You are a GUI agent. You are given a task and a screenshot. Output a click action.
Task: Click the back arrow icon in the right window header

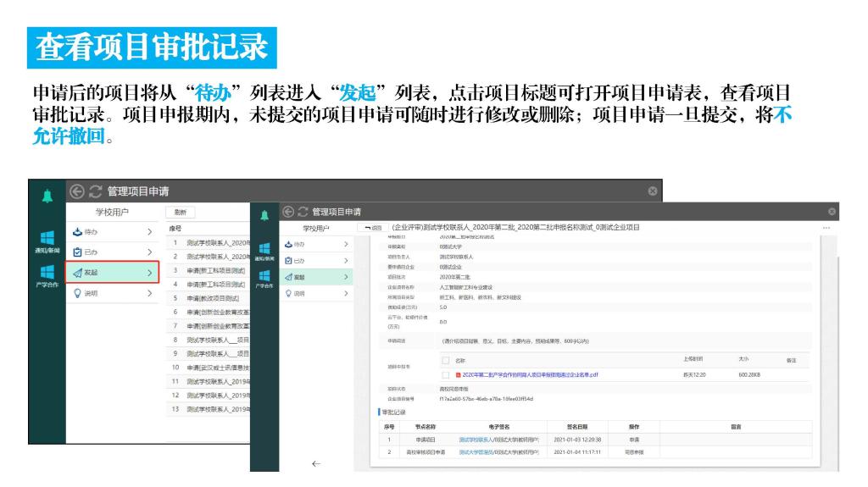pos(287,211)
